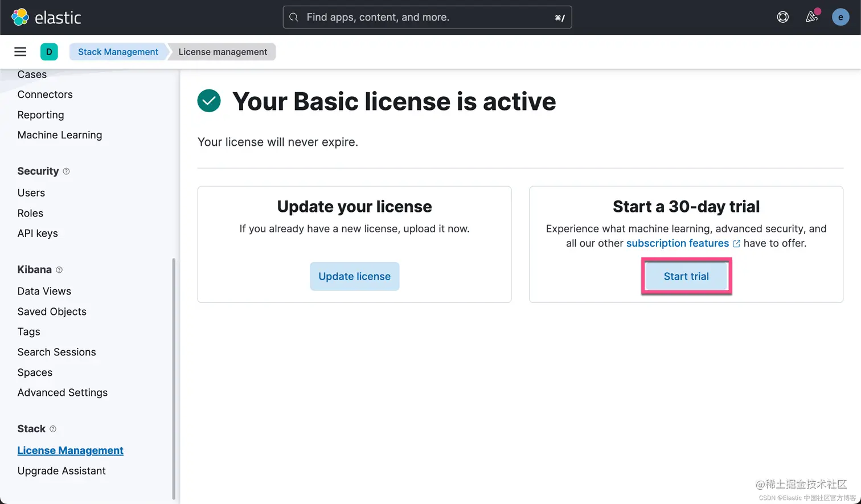Open Saved Objects under Kibana
Screen dimensions: 861x504
[x=52, y=312]
